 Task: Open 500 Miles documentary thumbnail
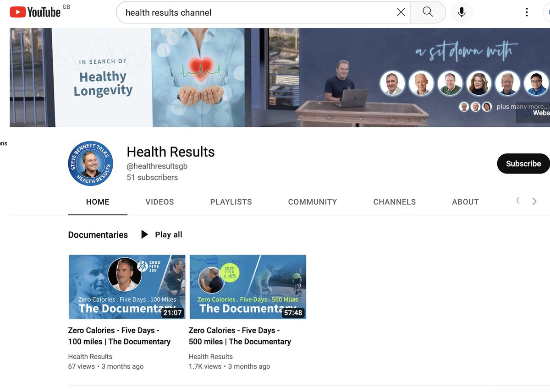pyautogui.click(x=247, y=287)
